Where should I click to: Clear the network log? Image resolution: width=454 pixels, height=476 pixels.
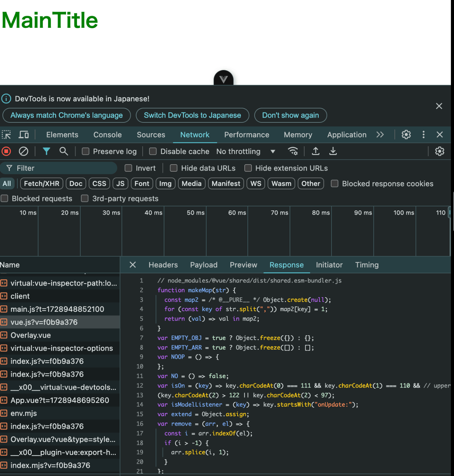pyautogui.click(x=23, y=151)
